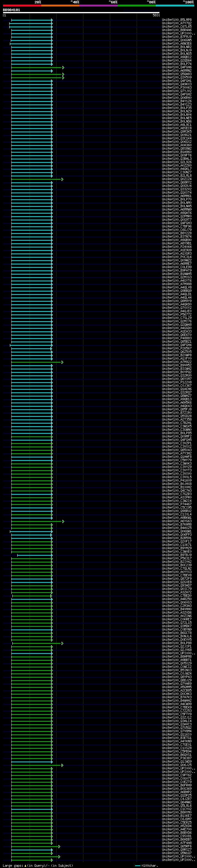Select the UniRef100_P30063 label

click(x=177, y=88)
